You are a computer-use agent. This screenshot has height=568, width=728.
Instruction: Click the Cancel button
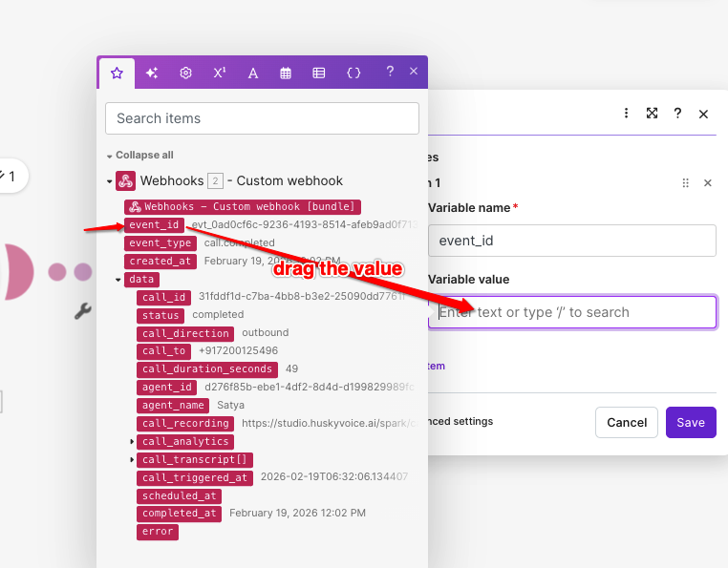[x=626, y=422]
